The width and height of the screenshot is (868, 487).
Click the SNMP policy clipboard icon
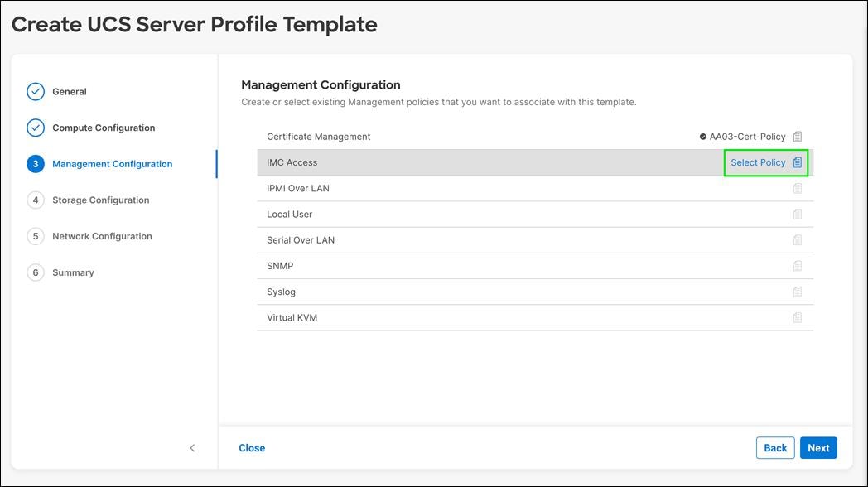[797, 265]
